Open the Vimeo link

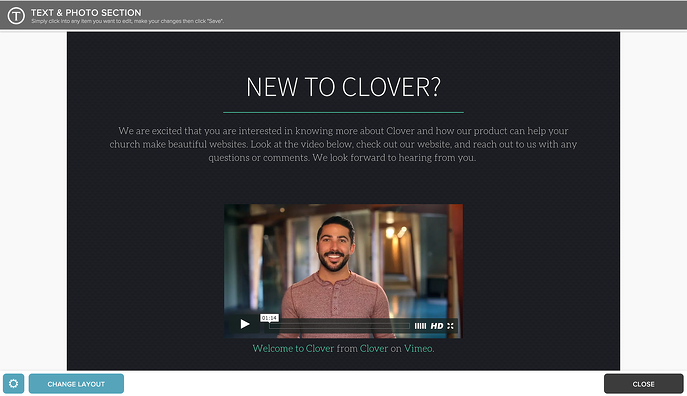(x=418, y=348)
